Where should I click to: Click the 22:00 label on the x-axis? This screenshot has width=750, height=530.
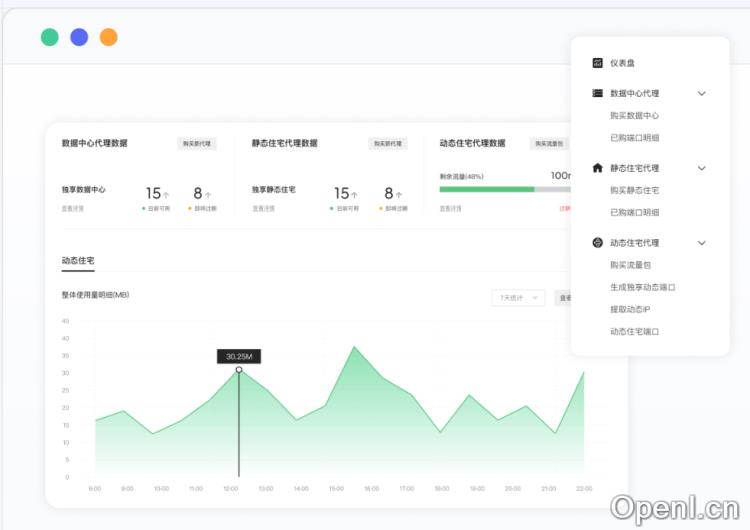(584, 488)
